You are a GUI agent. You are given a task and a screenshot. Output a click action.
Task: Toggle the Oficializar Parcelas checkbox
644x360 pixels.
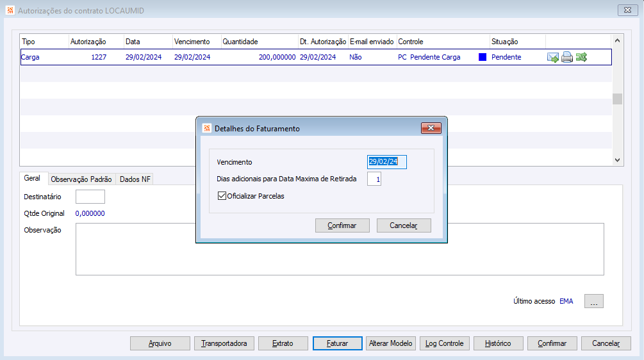click(222, 196)
